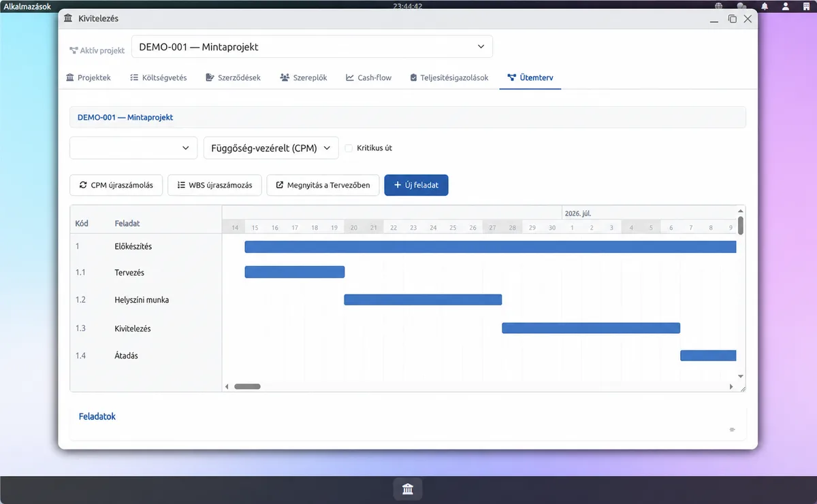Image resolution: width=817 pixels, height=504 pixels.
Task: Click the clock showing 23:44:42
Action: (x=408, y=6)
